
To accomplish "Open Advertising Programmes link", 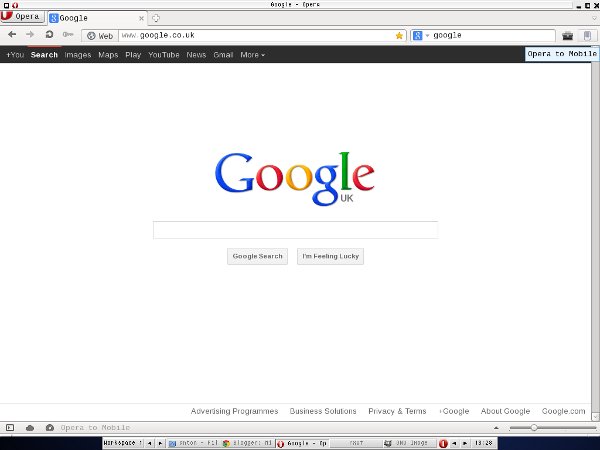I will tap(234, 411).
